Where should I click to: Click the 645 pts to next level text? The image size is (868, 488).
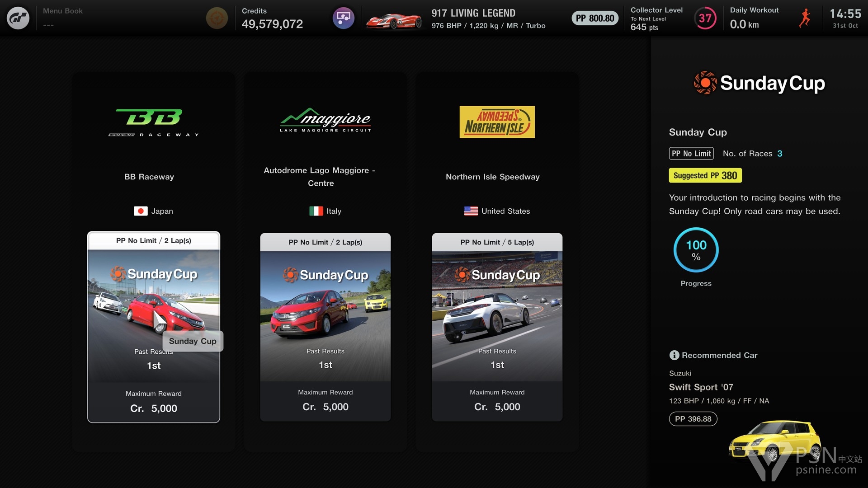644,27
